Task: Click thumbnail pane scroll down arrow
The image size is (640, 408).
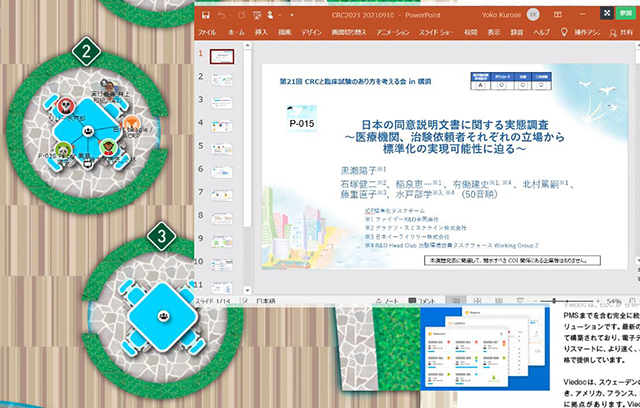Action: pos(247,290)
